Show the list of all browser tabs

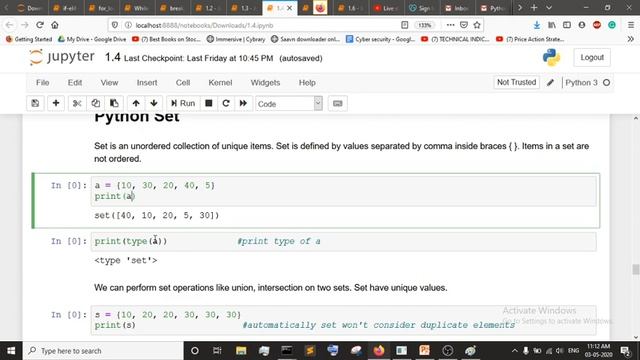pos(549,8)
